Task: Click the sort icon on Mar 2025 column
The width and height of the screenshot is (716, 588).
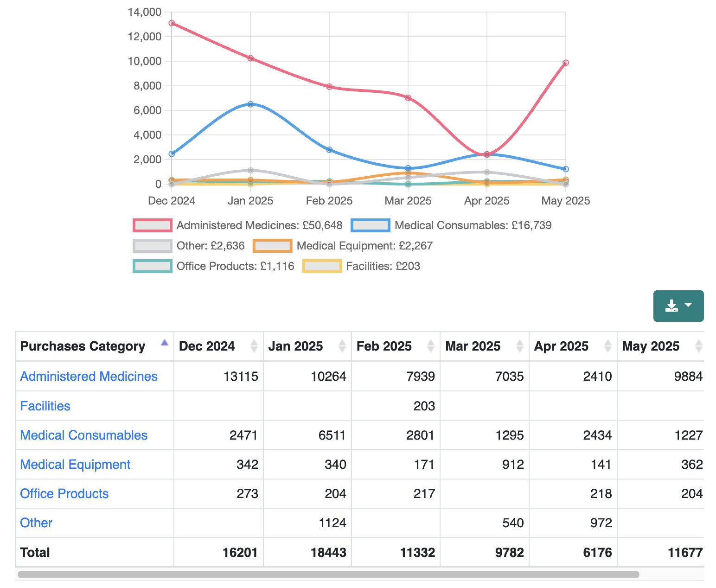Action: point(519,346)
